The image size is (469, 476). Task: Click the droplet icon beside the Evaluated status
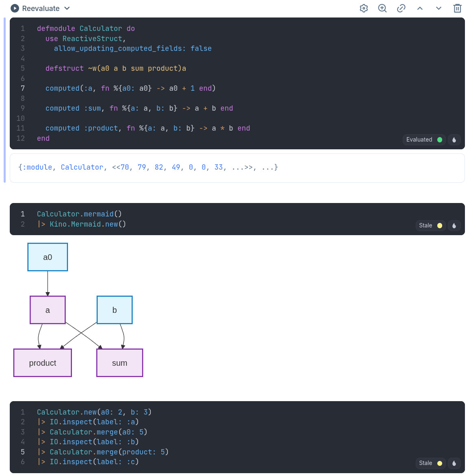(454, 140)
